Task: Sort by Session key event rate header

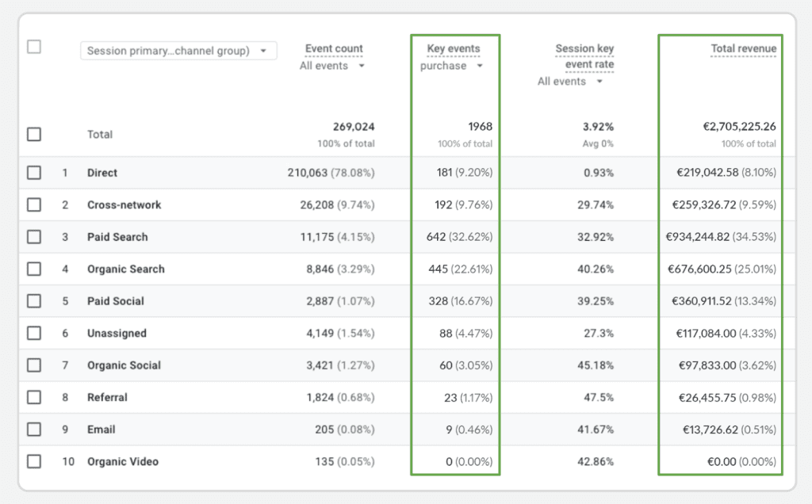Action: point(584,55)
